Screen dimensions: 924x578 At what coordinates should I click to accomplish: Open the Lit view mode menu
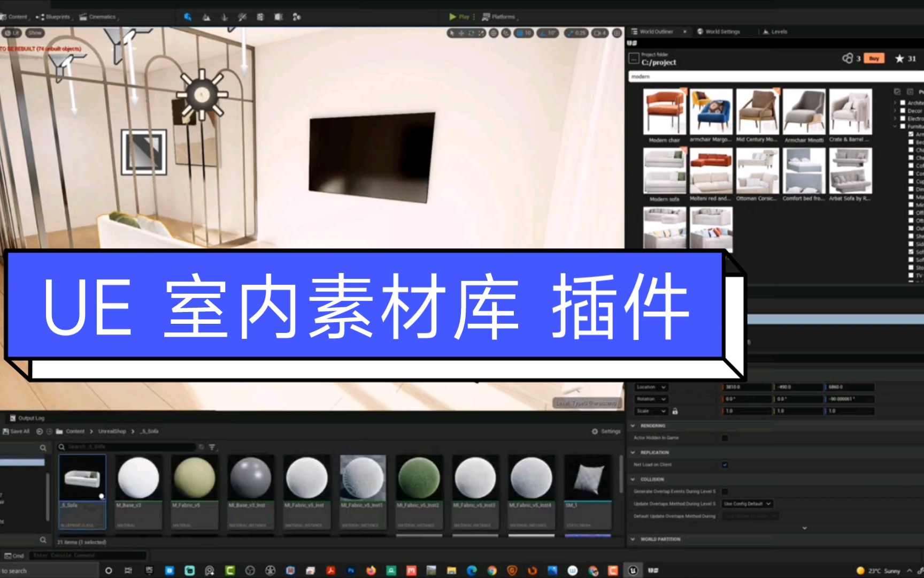click(12, 33)
